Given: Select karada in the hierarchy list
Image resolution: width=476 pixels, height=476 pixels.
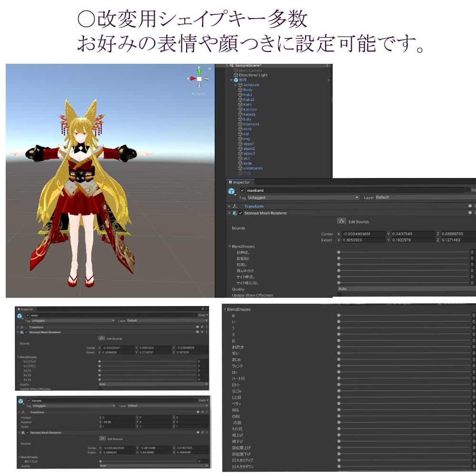Looking at the screenshot, I should [249, 114].
